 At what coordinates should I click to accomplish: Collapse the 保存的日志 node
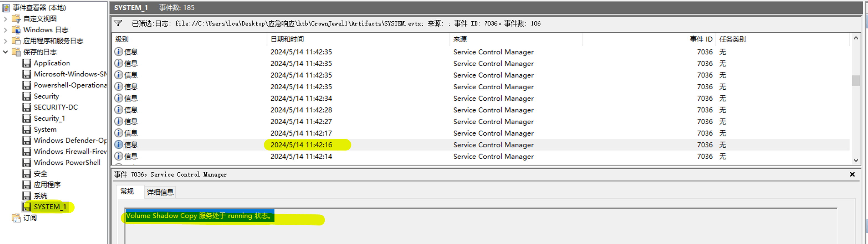point(5,52)
